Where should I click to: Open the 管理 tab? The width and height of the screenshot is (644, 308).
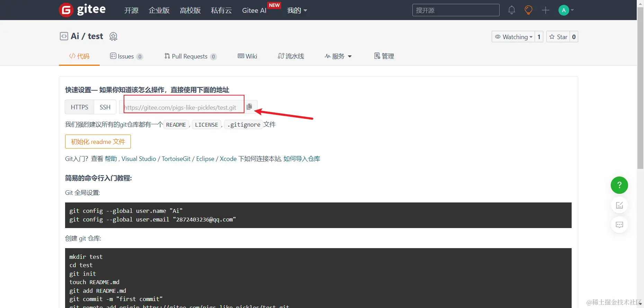click(x=384, y=56)
